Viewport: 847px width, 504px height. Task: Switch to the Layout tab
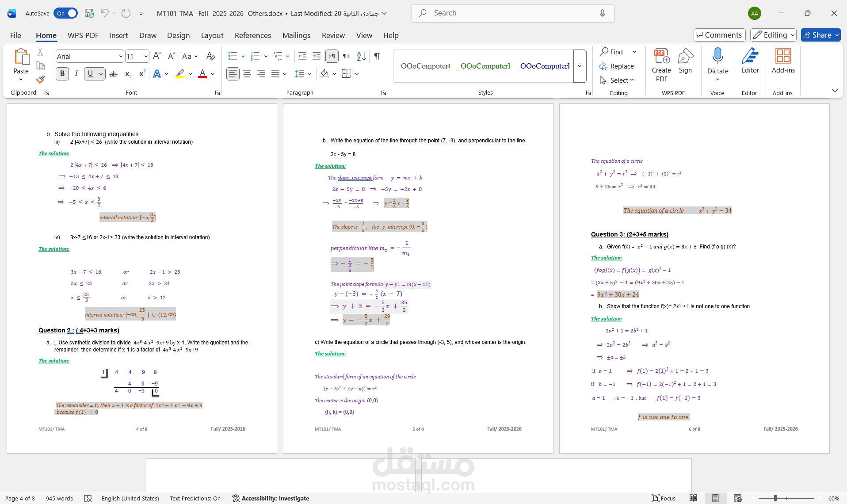click(212, 35)
